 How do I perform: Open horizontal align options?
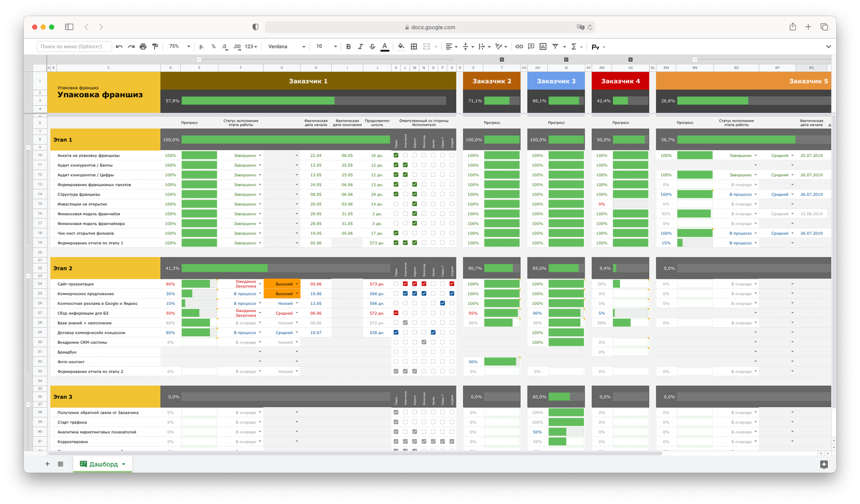(451, 47)
